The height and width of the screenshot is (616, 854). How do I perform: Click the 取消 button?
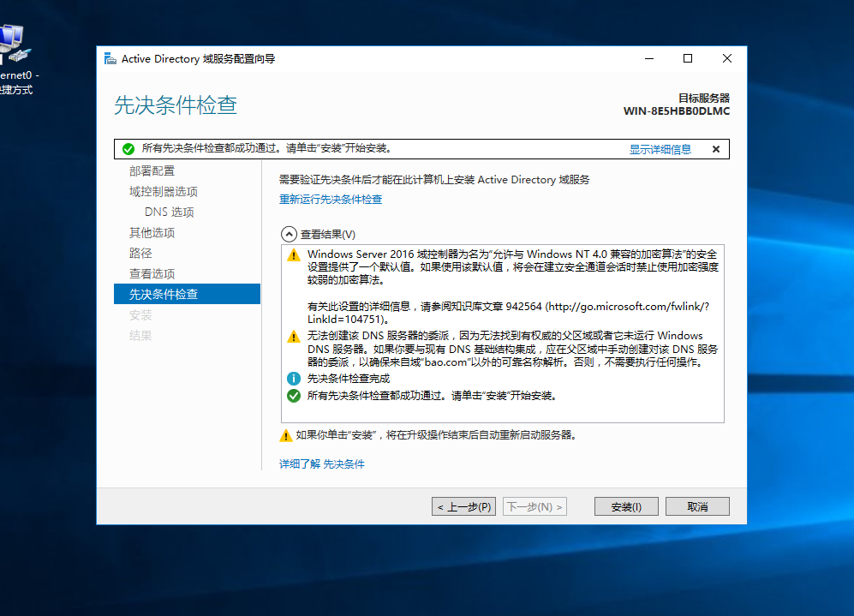[x=697, y=506]
